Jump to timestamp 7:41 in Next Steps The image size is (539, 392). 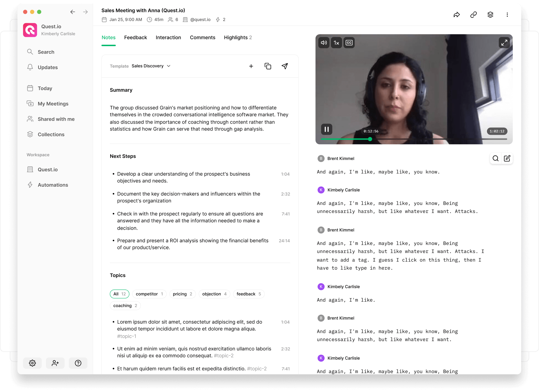coord(286,214)
